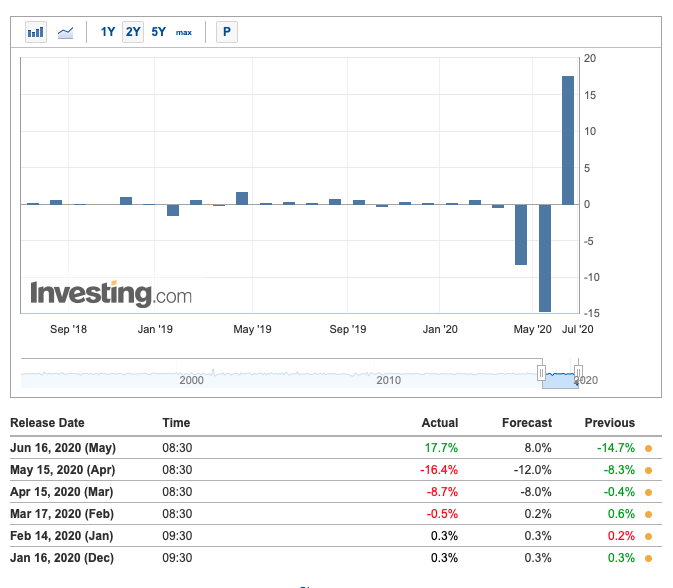Image resolution: width=673 pixels, height=588 pixels.
Task: Click the Release Date column header
Action: coord(47,423)
